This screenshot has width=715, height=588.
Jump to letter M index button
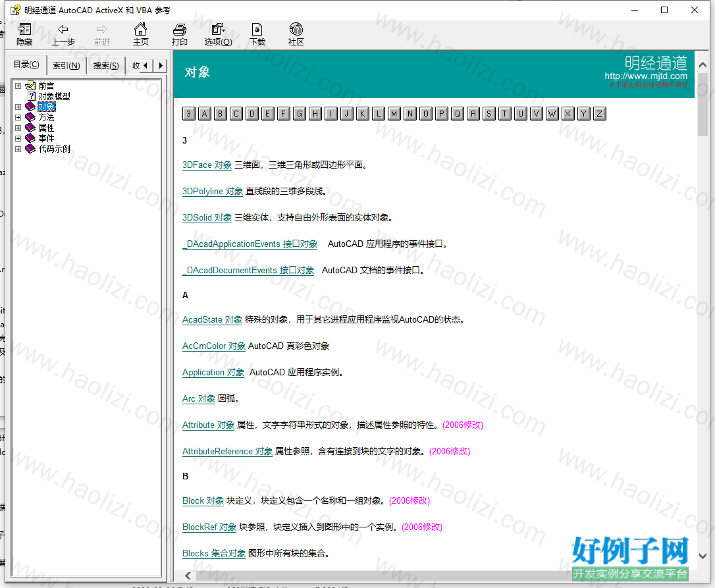(x=394, y=114)
